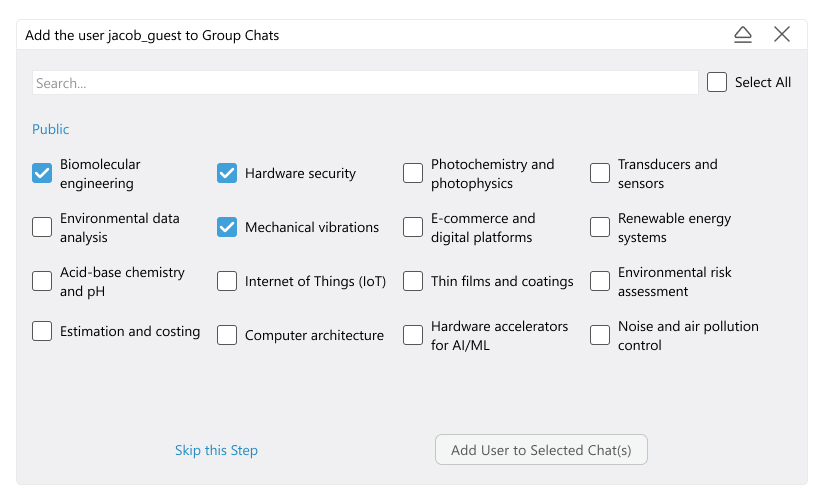Check Thin films and coatings

click(413, 282)
